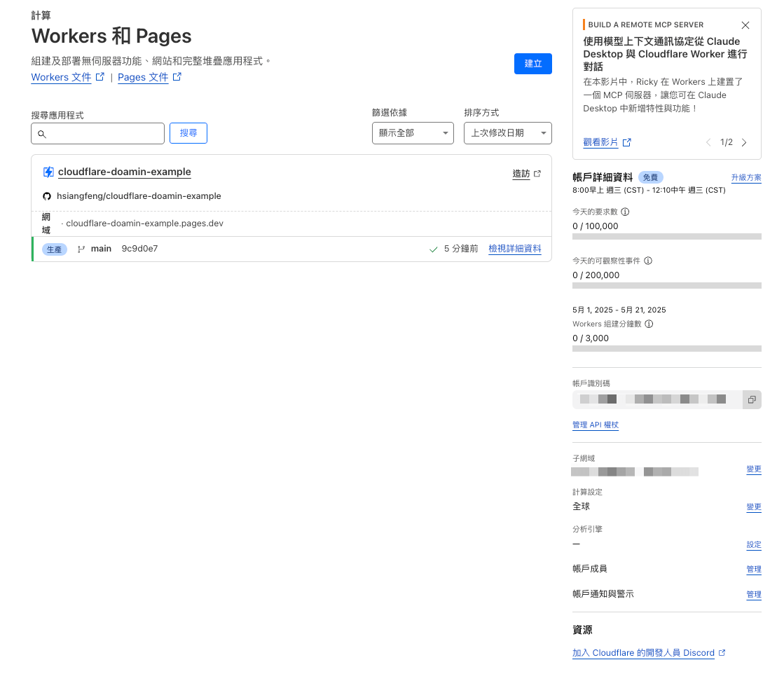This screenshot has width=784, height=688.
Task: Open 檢視詳細資料 for the deployment
Action: pyautogui.click(x=514, y=249)
